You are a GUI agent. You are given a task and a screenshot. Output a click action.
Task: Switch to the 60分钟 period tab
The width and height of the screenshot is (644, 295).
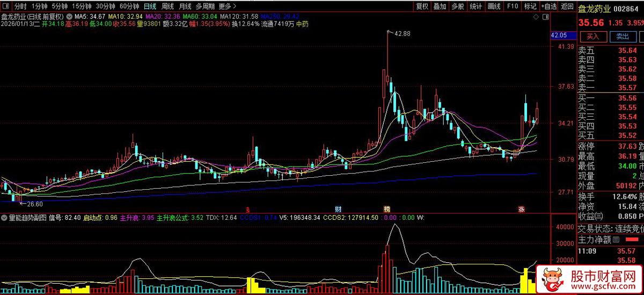point(129,6)
